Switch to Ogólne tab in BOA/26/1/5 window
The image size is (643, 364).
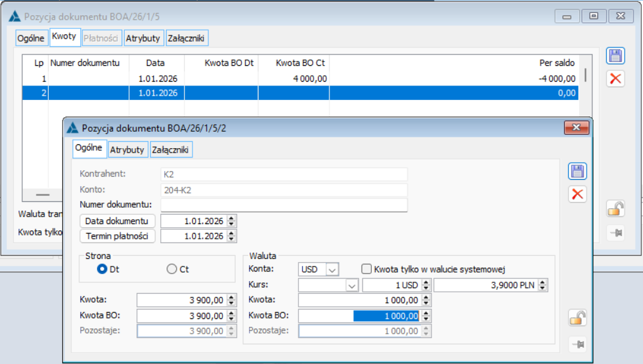coord(31,38)
